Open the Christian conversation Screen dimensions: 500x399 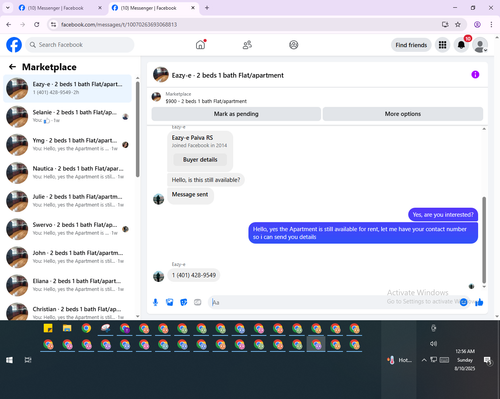click(67, 310)
